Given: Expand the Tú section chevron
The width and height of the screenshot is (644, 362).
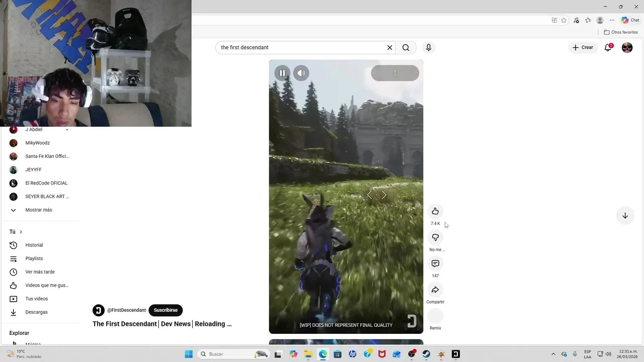Looking at the screenshot, I should [x=21, y=232].
